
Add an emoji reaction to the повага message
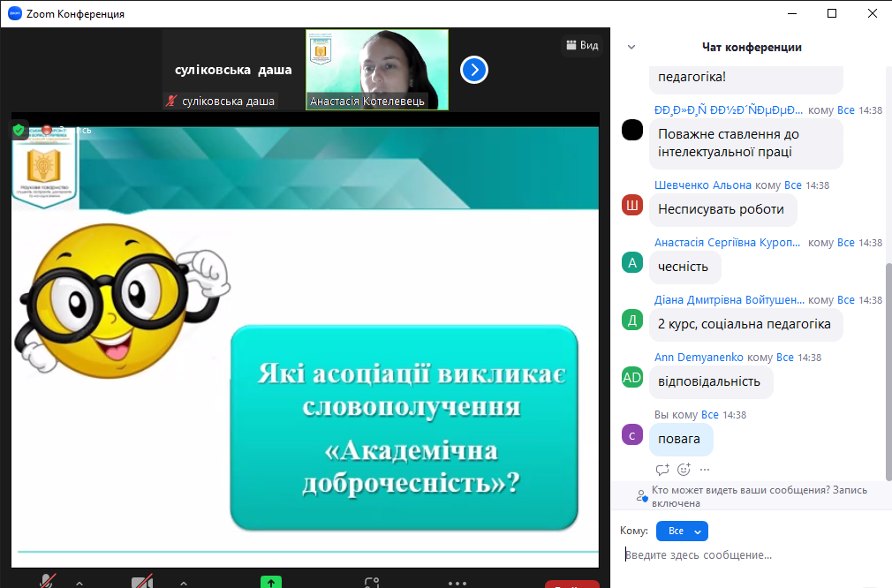click(684, 469)
